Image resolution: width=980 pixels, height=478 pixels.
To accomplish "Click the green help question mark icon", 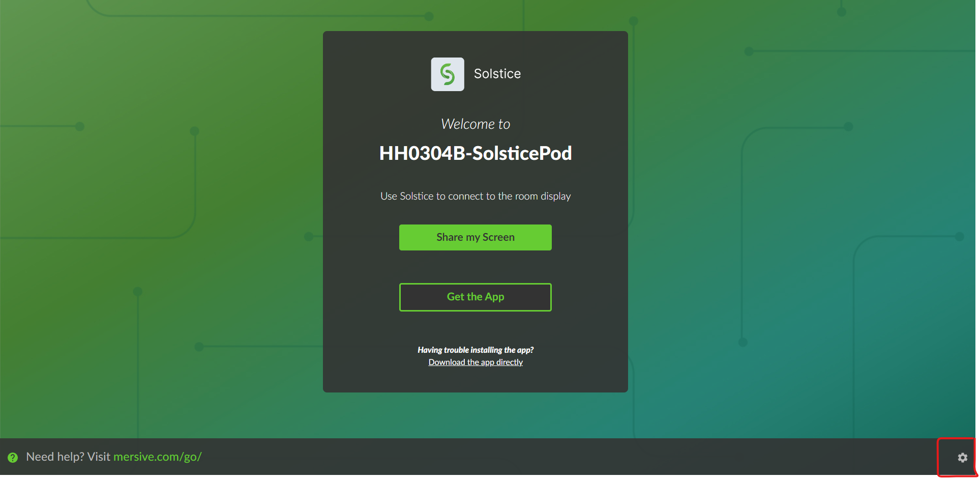I will click(13, 457).
